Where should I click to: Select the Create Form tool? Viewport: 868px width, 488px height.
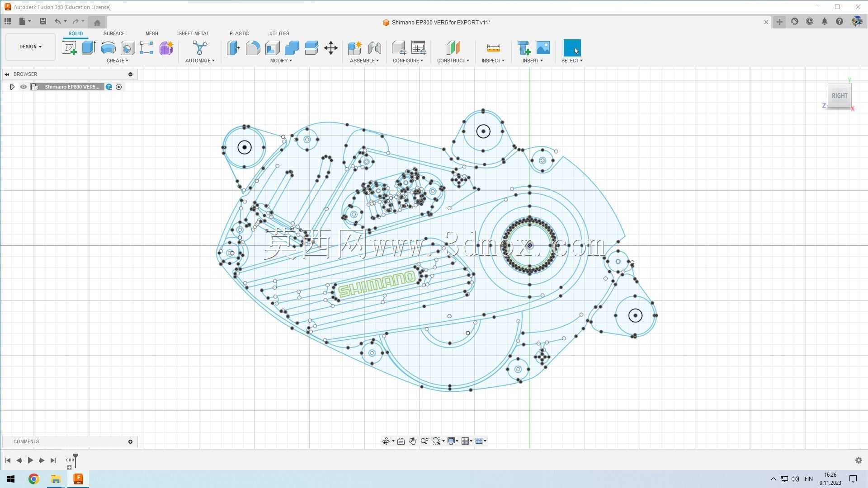pos(166,48)
